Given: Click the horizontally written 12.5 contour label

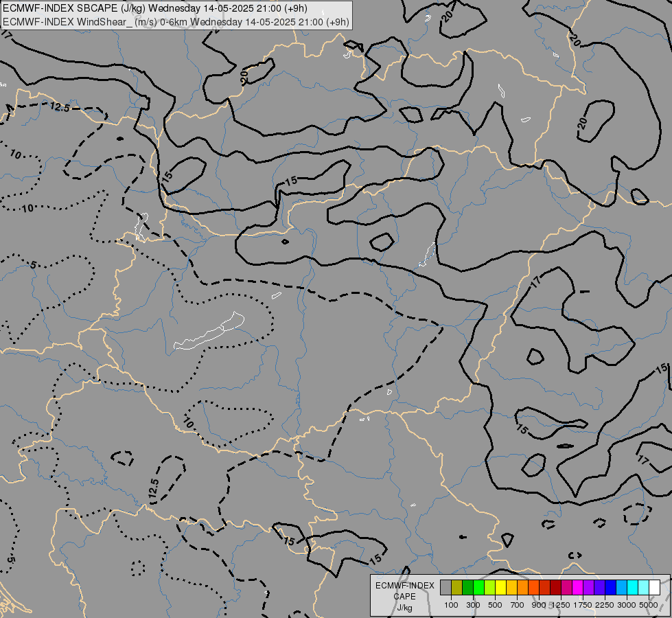Looking at the screenshot, I should click(x=60, y=107).
